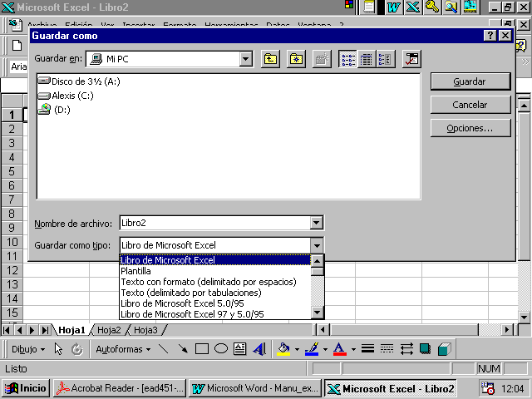Open Fill Color dropdown arrow
The width and height of the screenshot is (532, 399).
tap(297, 349)
